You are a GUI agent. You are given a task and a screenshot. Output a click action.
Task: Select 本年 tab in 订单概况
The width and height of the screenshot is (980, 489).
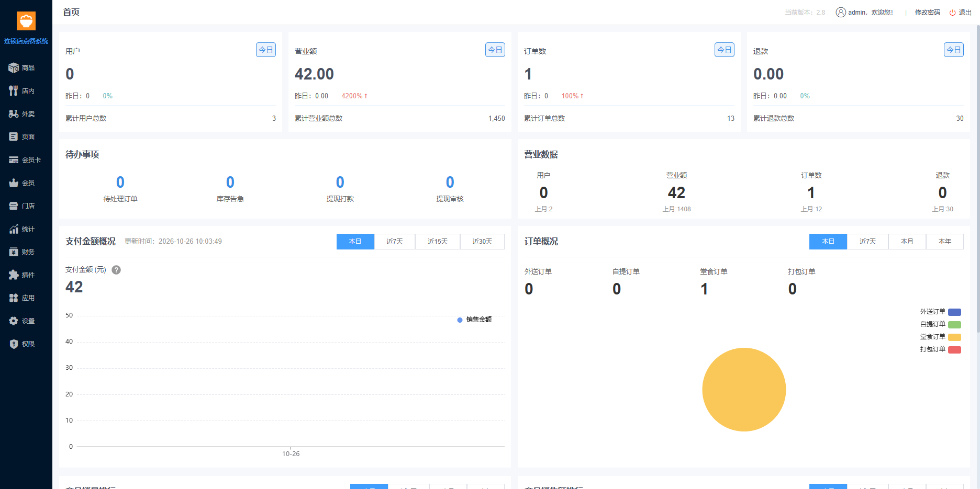coord(945,242)
